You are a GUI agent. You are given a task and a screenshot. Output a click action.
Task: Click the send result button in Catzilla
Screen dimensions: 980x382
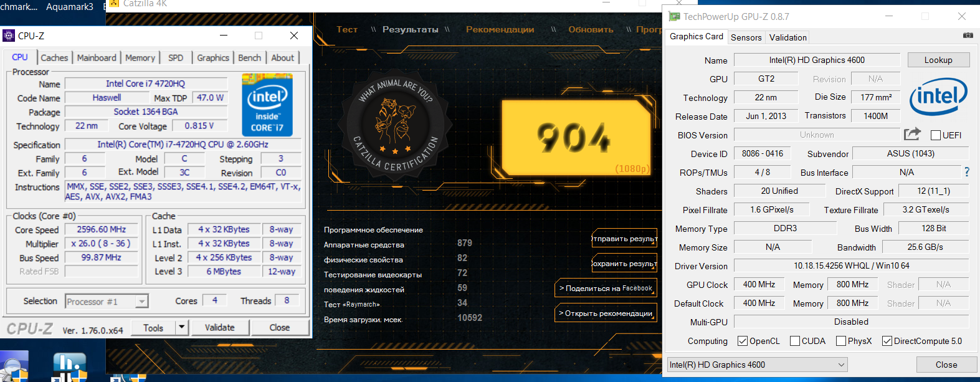tap(624, 238)
